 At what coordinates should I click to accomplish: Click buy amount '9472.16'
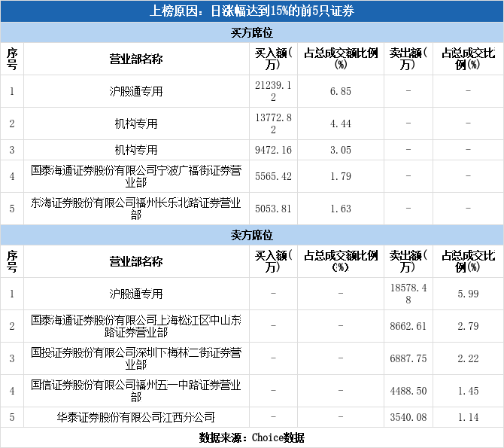tap(273, 150)
